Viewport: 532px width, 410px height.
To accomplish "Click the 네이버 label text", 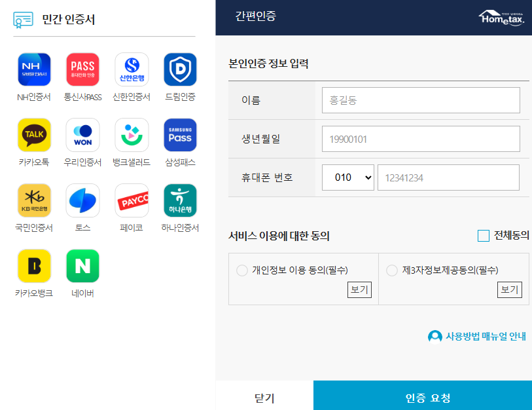I will coord(83,293).
